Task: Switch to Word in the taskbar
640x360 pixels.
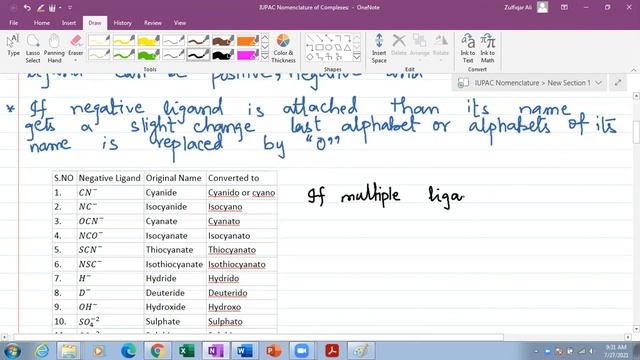Action: (x=244, y=351)
